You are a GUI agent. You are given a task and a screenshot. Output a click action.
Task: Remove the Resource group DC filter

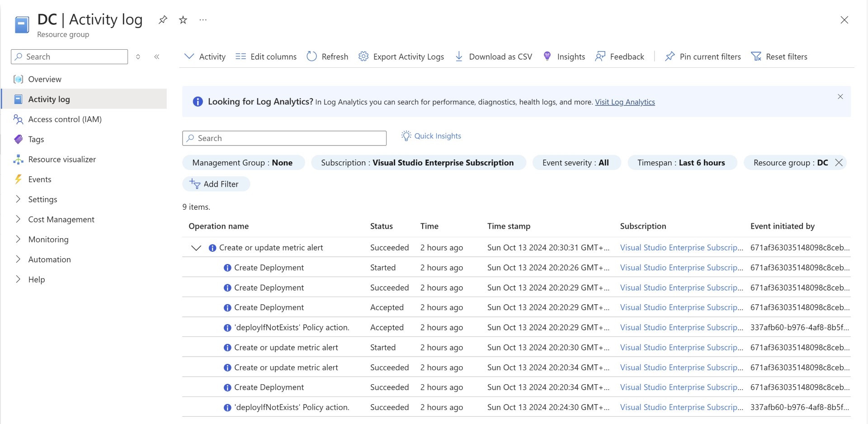click(839, 162)
